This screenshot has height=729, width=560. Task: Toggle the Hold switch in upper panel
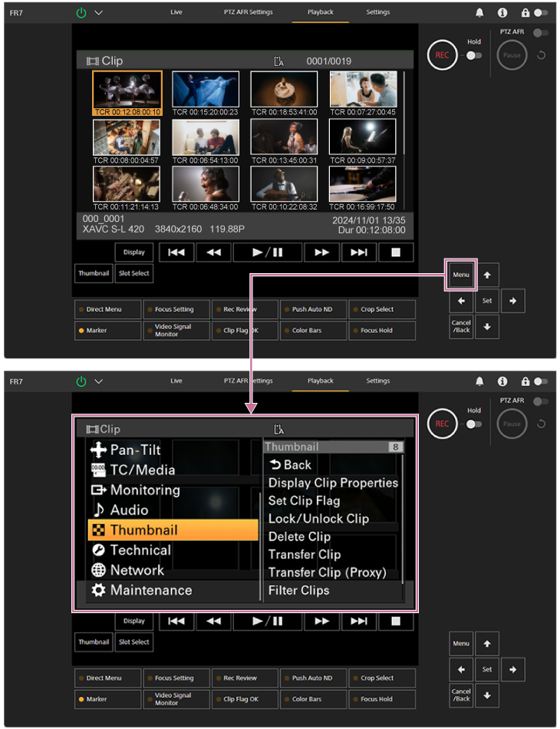coord(473,55)
